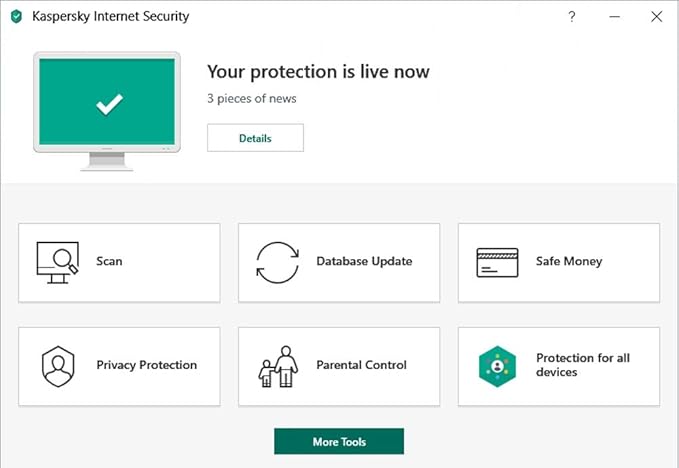Select the Scan tile label
The width and height of the screenshot is (679, 468).
109,261
